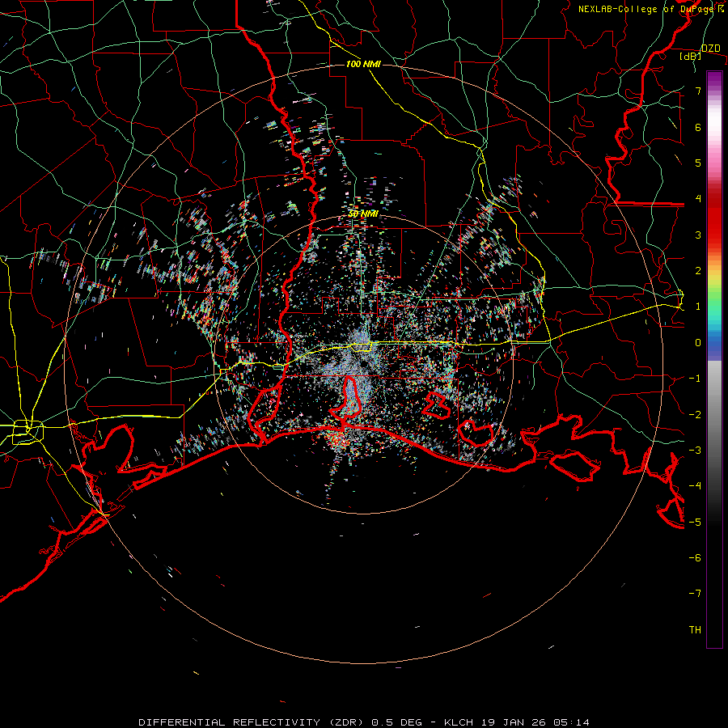
Task: Click the pink band of the color bar near 5
Action: point(714,160)
